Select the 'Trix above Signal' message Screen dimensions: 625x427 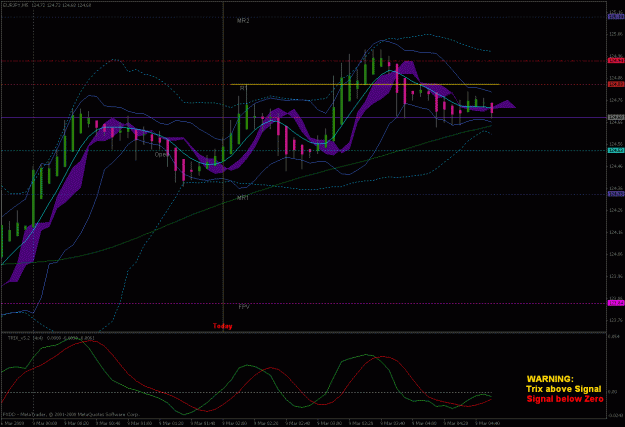click(563, 389)
